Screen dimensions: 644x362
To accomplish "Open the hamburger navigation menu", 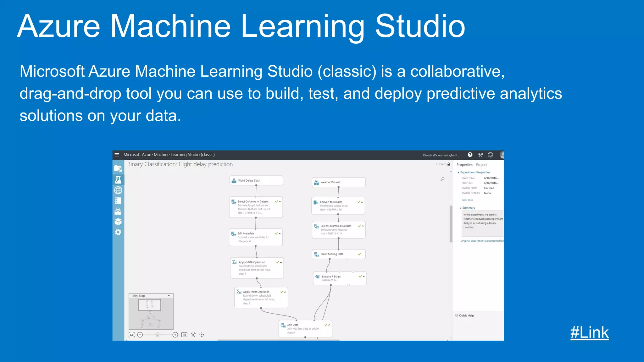I will [117, 155].
